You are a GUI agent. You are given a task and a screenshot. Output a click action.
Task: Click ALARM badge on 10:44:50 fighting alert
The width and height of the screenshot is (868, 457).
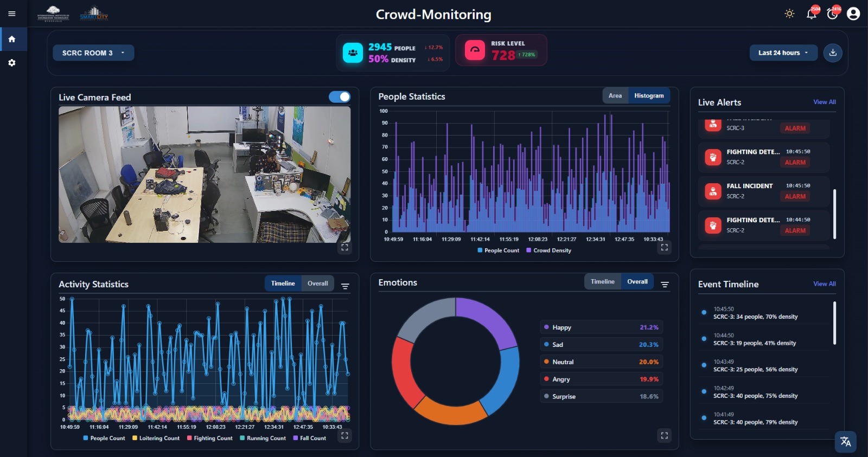click(795, 230)
